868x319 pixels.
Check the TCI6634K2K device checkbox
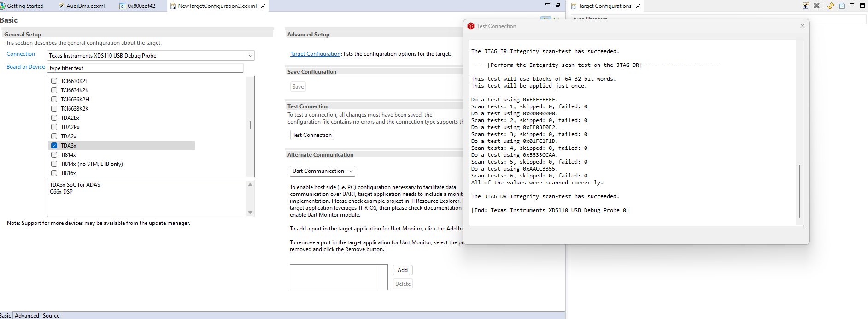[54, 90]
